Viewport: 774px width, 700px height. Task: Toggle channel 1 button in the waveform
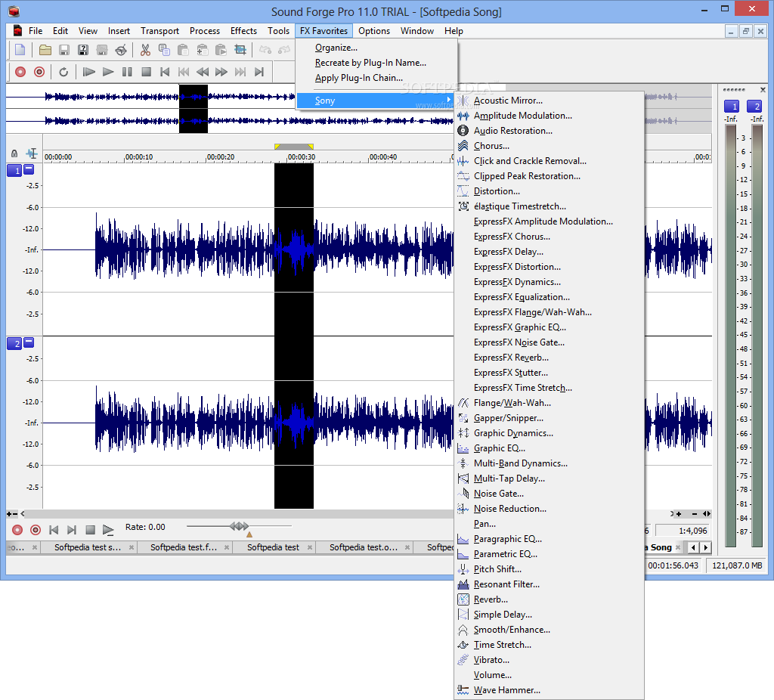(x=15, y=171)
